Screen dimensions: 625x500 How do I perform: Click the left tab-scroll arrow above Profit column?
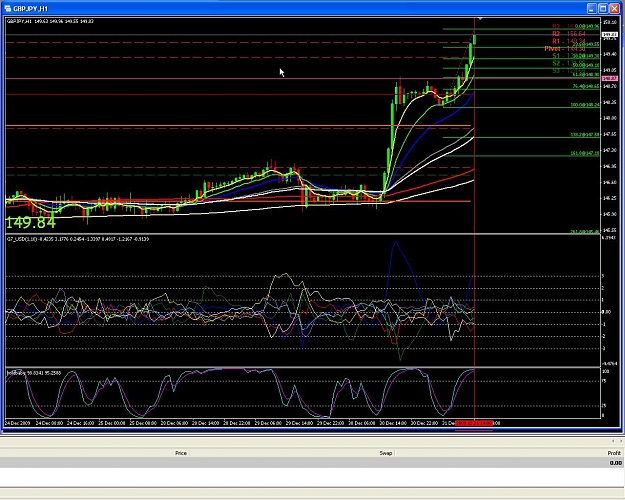pos(613,441)
